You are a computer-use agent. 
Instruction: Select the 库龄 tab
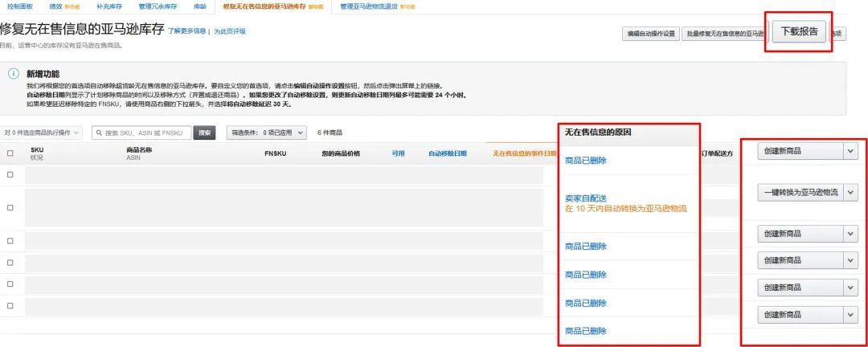point(200,6)
